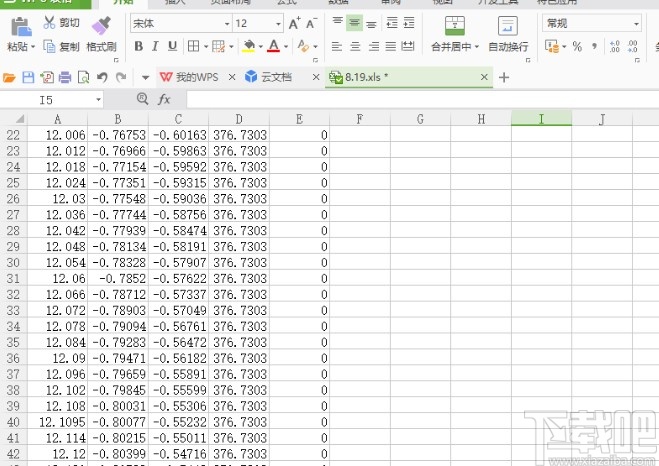Align text left
Image resolution: width=659 pixels, height=466 pixels.
coord(337,46)
